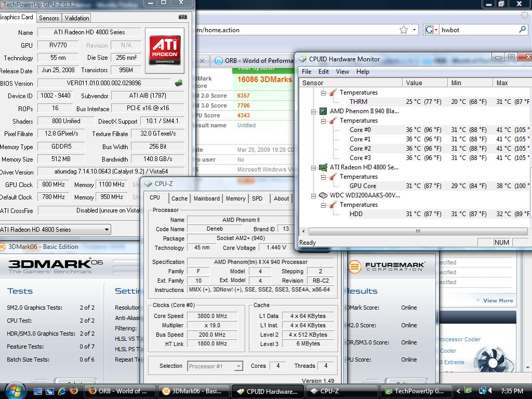Show hidden tray icons with the arrow
This screenshot has width=532, height=399.
point(458,391)
